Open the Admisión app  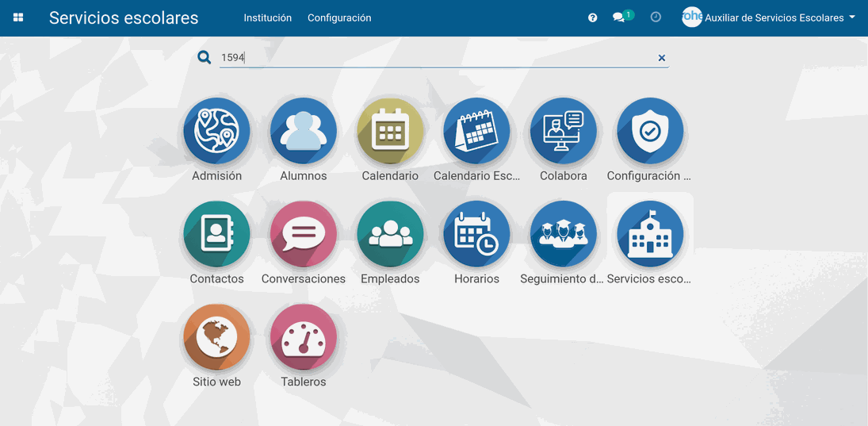pos(216,131)
